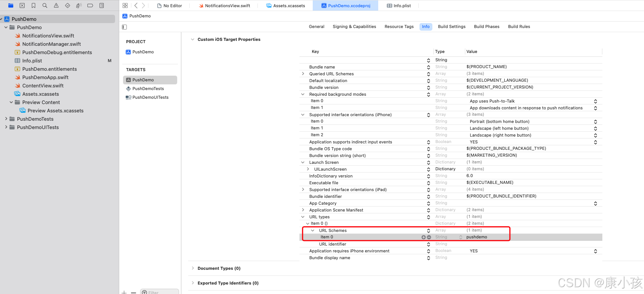Click the PushDemoTests target icon
The width and height of the screenshot is (644, 294).
[x=128, y=89]
